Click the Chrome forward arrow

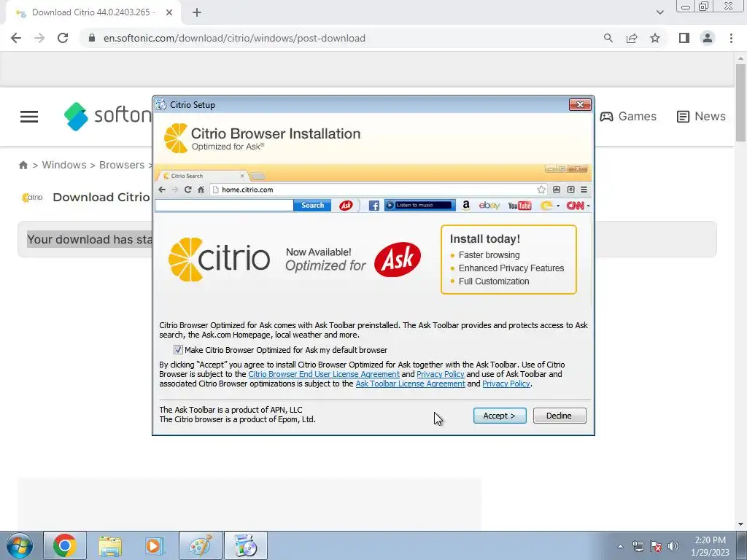pyautogui.click(x=39, y=38)
